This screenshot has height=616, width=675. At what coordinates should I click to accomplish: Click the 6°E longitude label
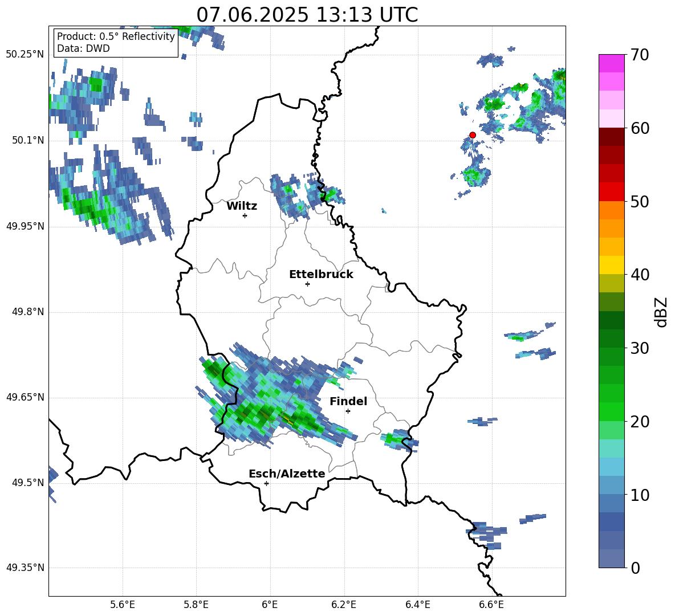click(x=270, y=605)
